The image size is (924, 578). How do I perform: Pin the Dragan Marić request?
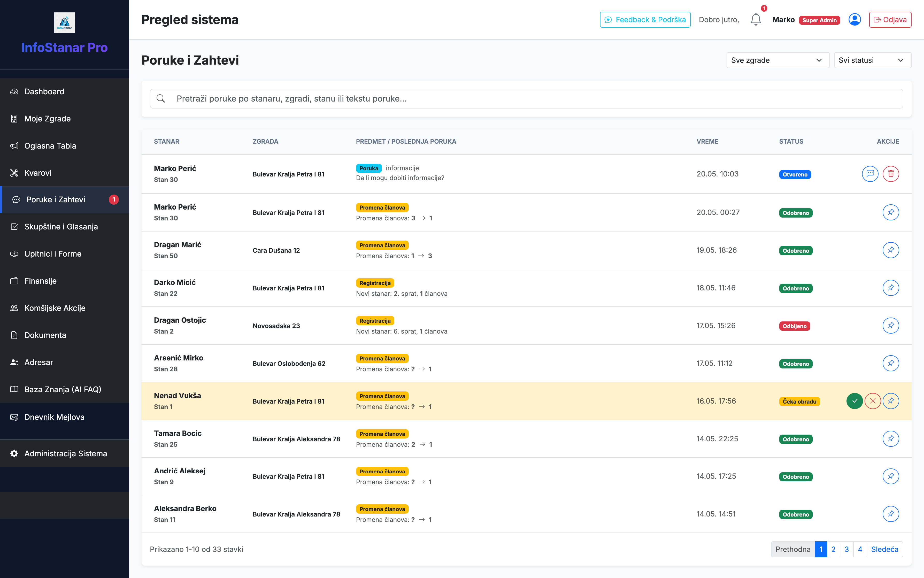[x=890, y=250]
